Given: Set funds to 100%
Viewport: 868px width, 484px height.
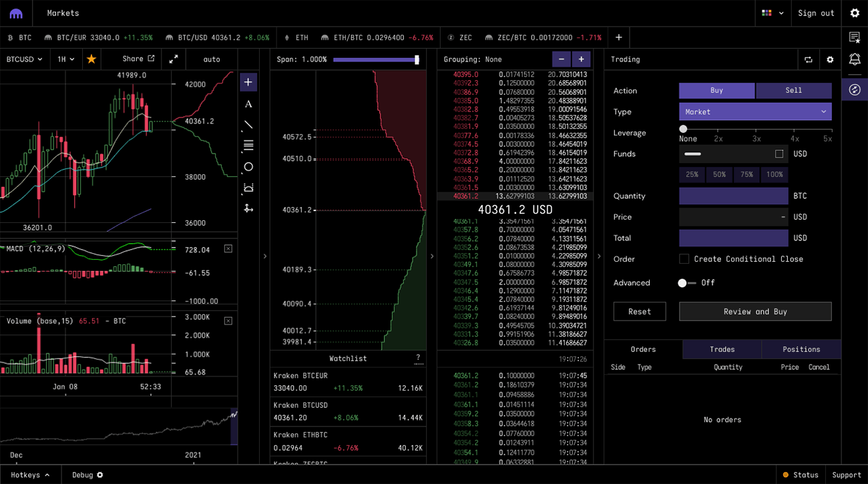Looking at the screenshot, I should [775, 174].
